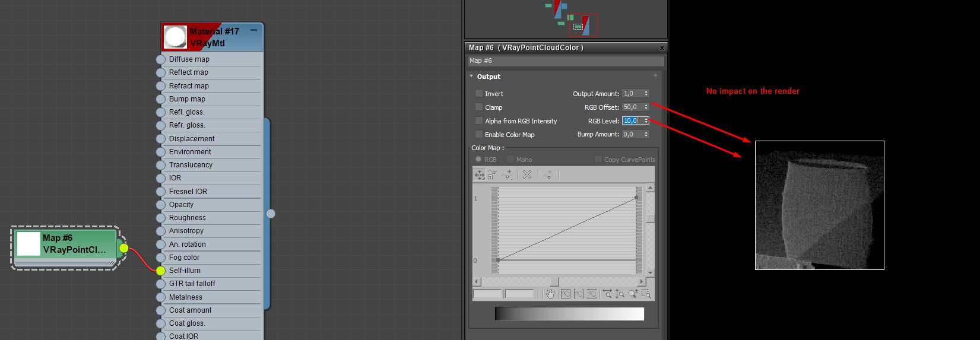Image resolution: width=980 pixels, height=340 pixels.
Task: Minimize the Material #17 node
Action: click(x=254, y=30)
